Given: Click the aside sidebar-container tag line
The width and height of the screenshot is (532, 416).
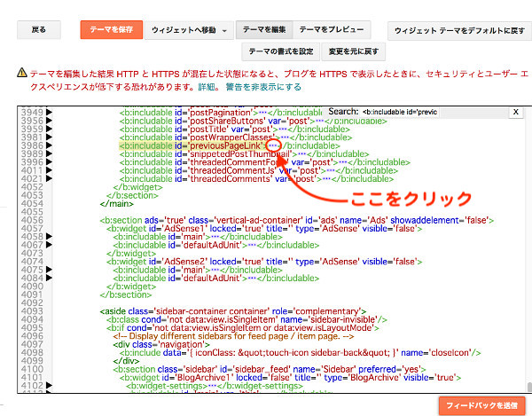Looking at the screenshot, I should point(232,311).
